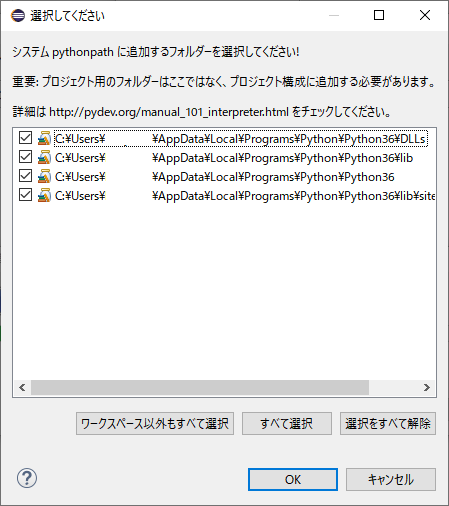Click the Eclipse icon in the title bar
Viewport: 449px width, 506px height.
18,15
